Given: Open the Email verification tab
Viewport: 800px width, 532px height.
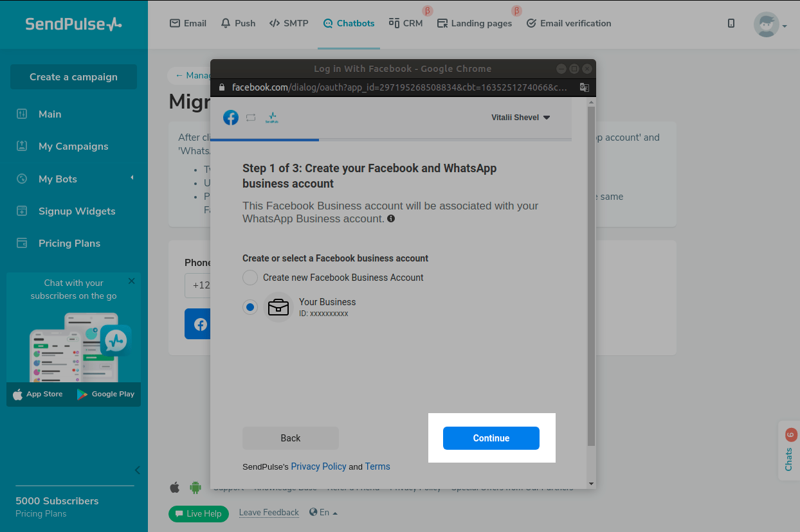Looking at the screenshot, I should [568, 23].
